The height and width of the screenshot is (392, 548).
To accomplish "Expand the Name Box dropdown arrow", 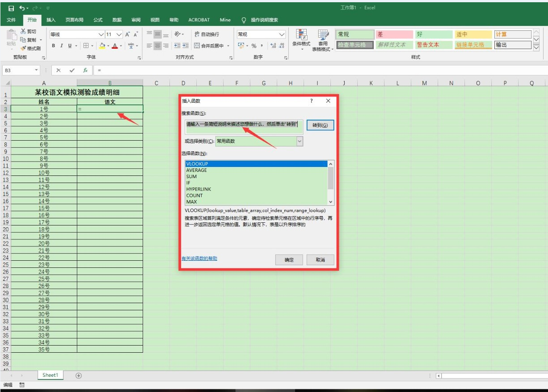I will click(37, 71).
